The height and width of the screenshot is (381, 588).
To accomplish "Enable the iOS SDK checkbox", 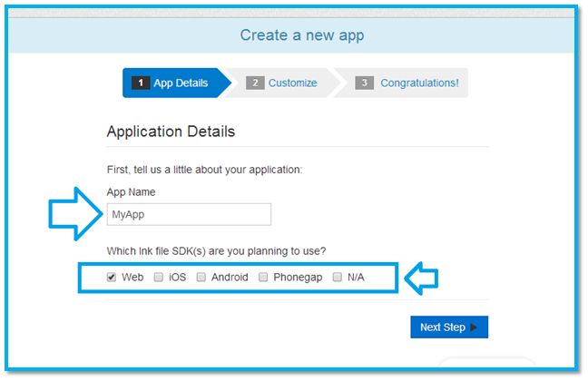I will 158,278.
